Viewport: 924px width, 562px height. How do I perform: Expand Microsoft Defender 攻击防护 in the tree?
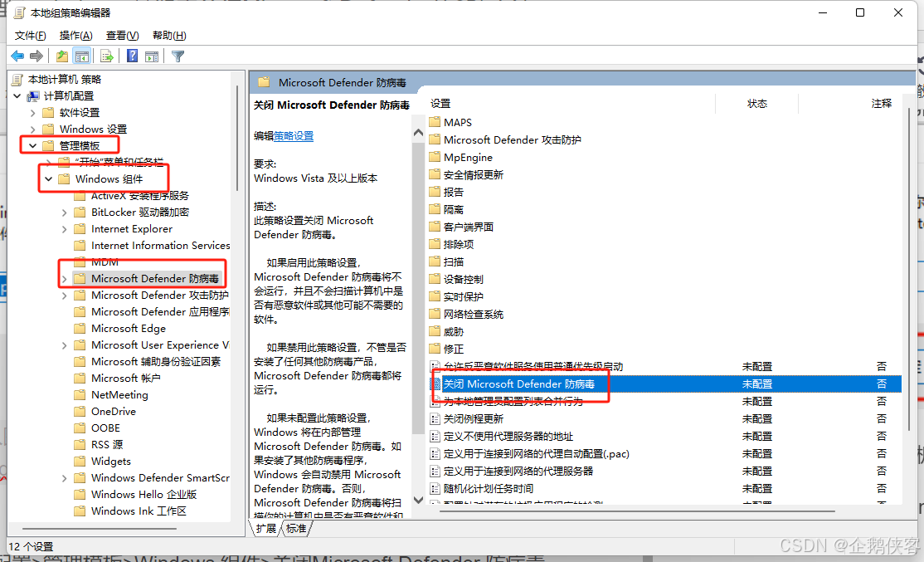65,296
